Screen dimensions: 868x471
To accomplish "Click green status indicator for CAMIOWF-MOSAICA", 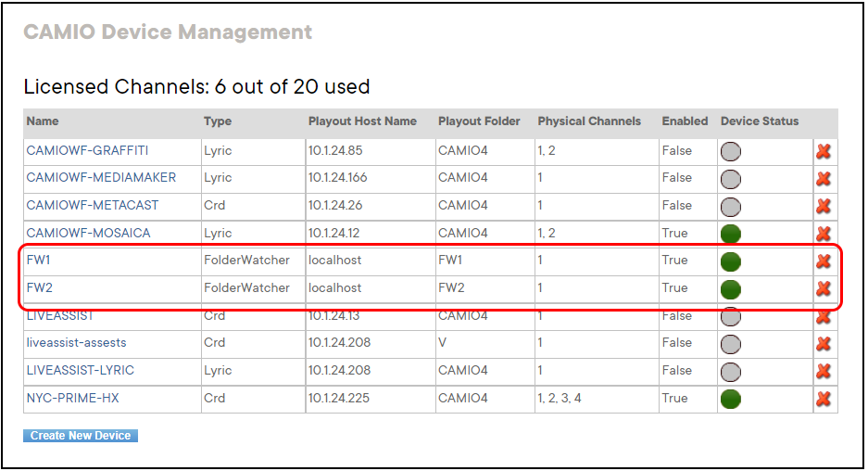I will pyautogui.click(x=731, y=233).
